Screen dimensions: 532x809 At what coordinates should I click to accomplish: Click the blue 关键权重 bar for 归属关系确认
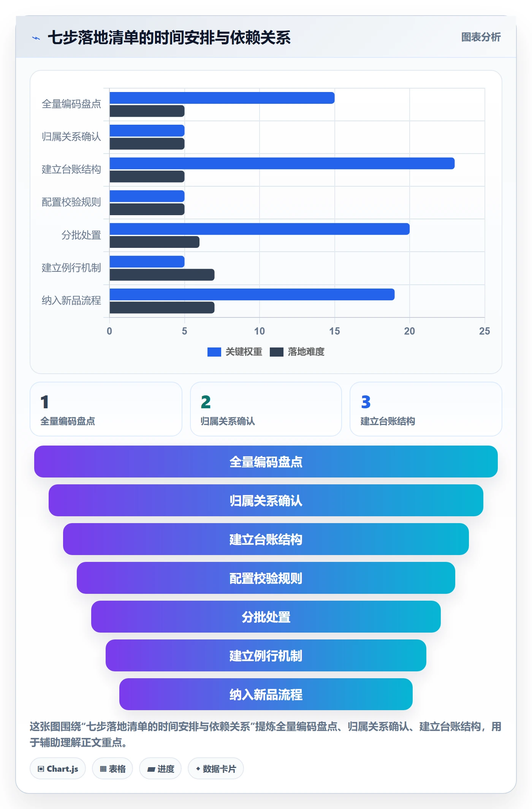pos(147,131)
